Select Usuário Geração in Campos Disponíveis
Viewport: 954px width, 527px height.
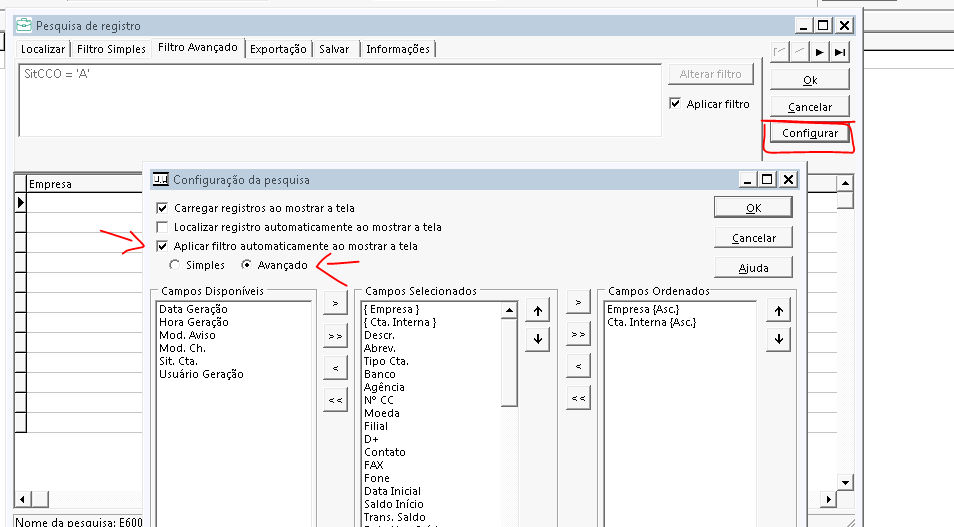(x=201, y=374)
